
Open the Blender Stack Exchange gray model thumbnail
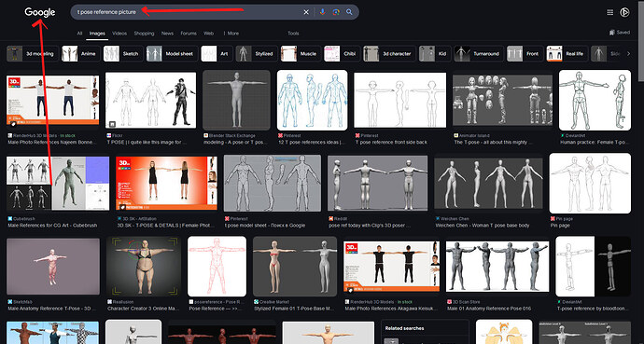click(236, 100)
